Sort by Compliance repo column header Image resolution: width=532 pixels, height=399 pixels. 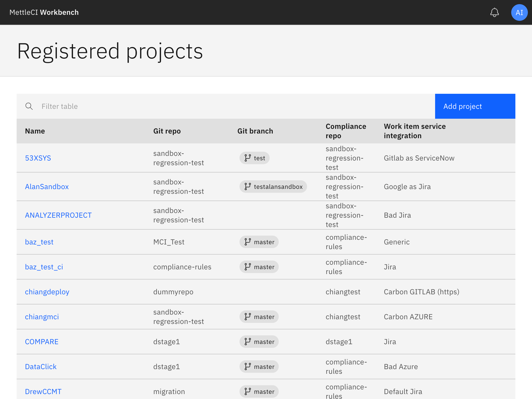click(346, 131)
